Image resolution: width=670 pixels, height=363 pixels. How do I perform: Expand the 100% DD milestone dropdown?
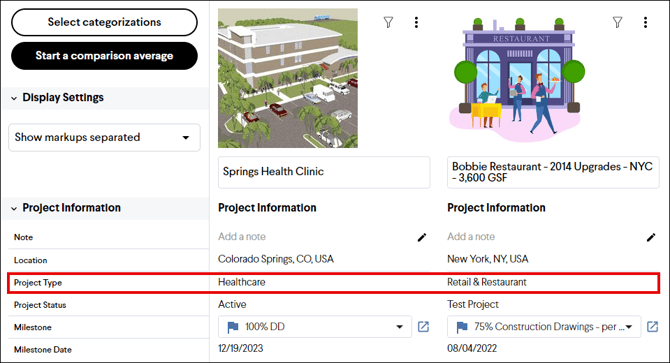tap(399, 327)
